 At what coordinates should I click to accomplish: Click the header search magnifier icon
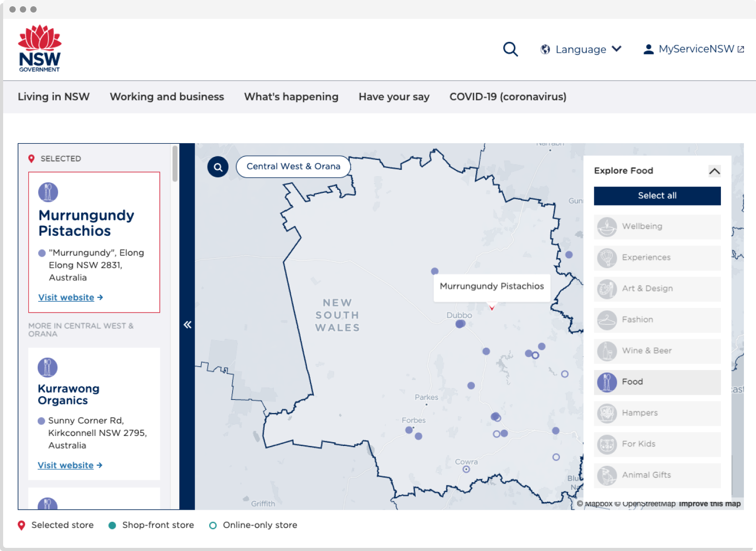pyautogui.click(x=510, y=49)
